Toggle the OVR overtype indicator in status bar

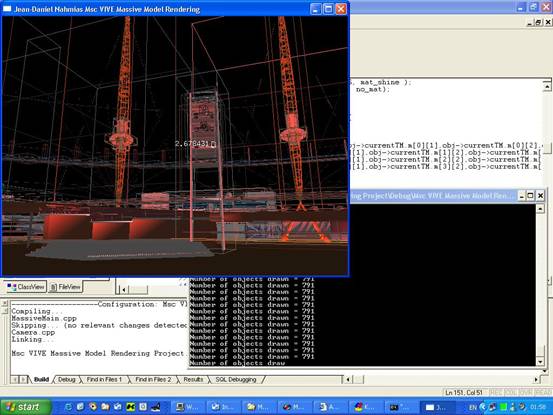(525, 392)
